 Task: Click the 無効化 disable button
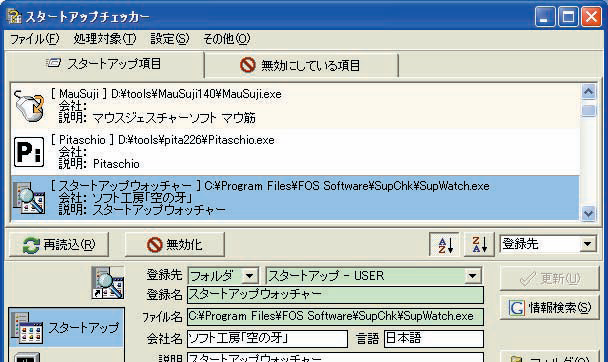point(174,245)
